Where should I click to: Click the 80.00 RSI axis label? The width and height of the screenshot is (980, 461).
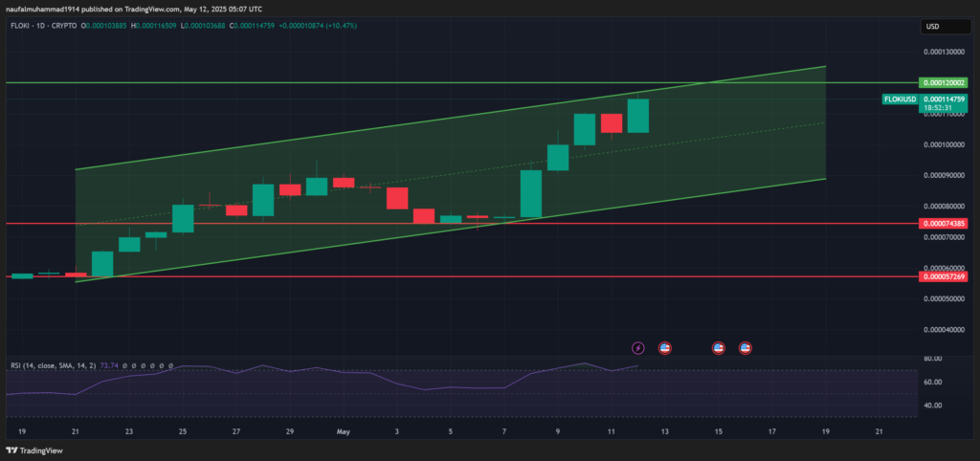933,359
